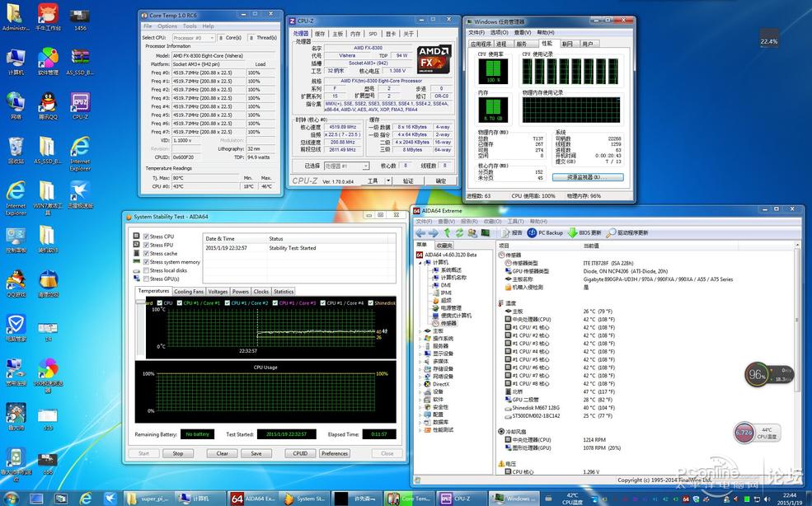Open the QQ Games desktop icon
Viewport: 812px width, 506px height.
click(x=16, y=283)
